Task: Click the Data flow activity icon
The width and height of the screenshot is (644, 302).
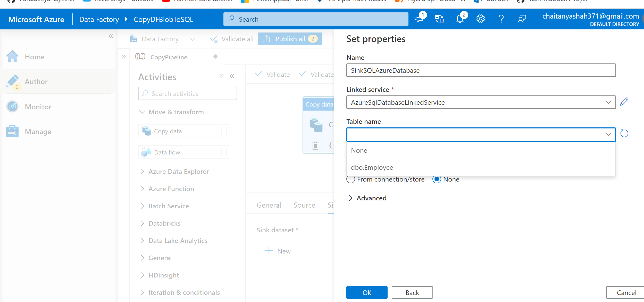Action: pyautogui.click(x=146, y=152)
